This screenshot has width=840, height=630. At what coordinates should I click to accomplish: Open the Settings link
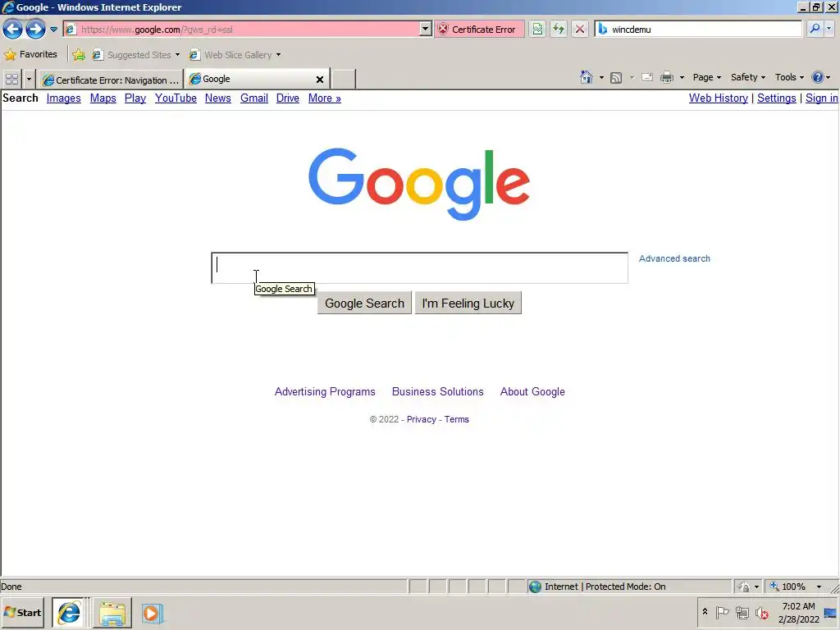point(776,98)
